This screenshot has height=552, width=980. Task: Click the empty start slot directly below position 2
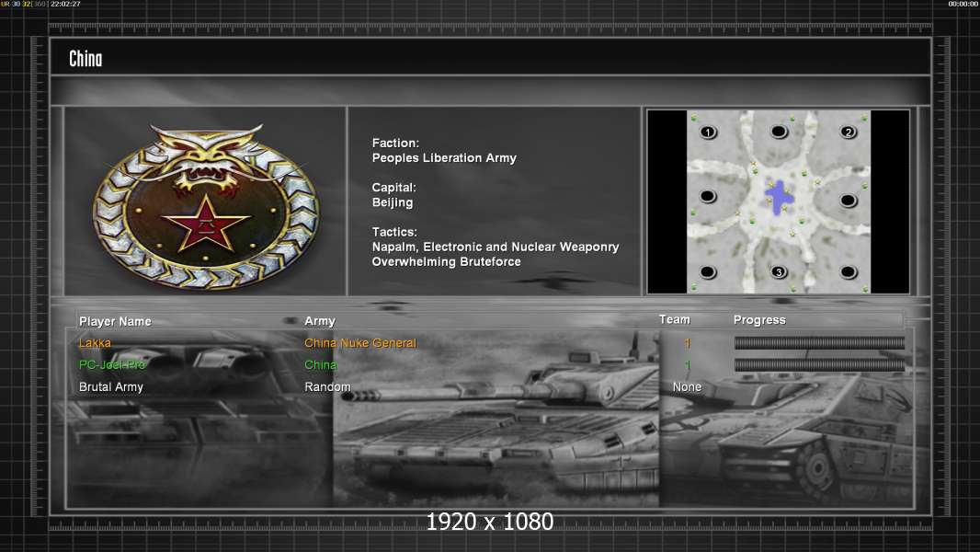coord(849,200)
